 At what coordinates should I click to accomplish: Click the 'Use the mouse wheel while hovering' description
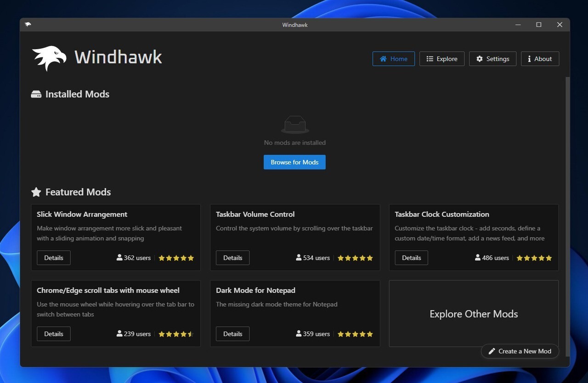click(115, 310)
